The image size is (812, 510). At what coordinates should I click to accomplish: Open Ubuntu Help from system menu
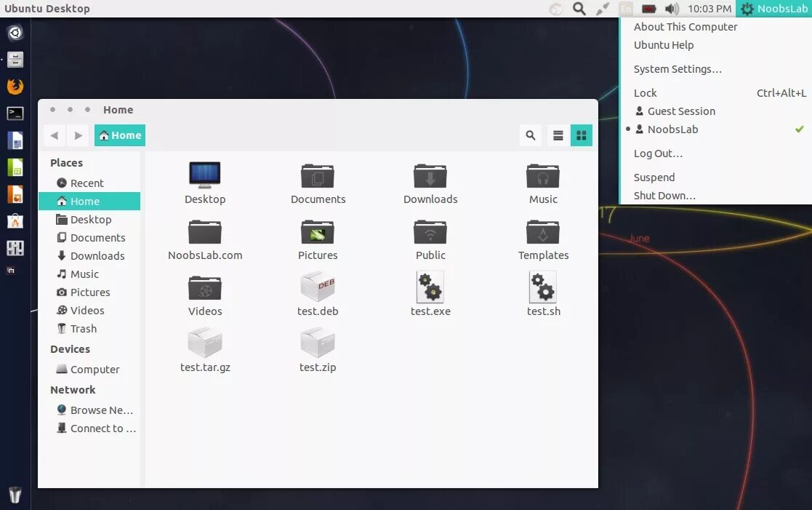coord(716,45)
